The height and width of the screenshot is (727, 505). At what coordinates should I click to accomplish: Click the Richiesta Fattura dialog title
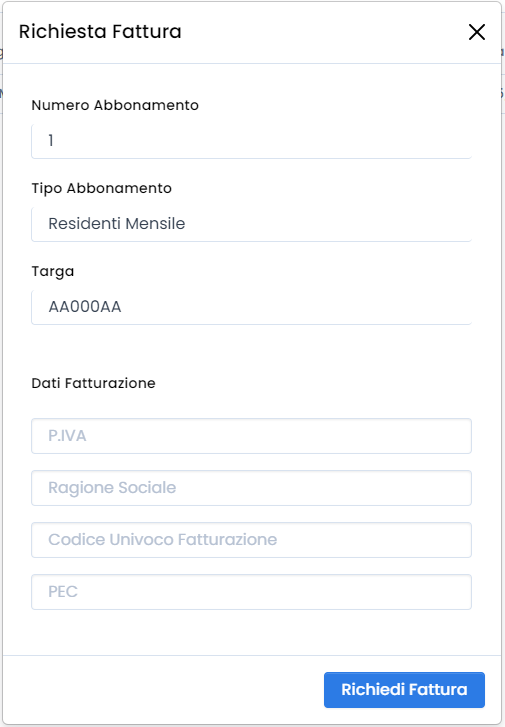pyautogui.click(x=100, y=32)
